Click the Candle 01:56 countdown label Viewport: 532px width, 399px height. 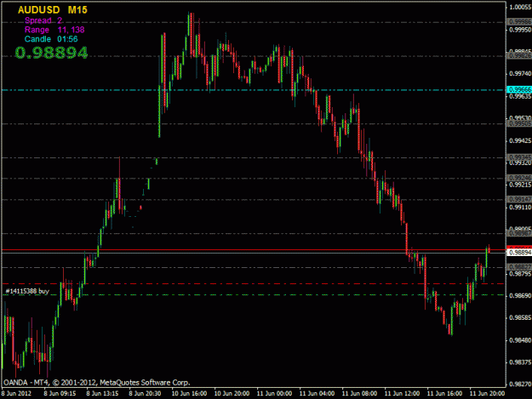point(51,39)
